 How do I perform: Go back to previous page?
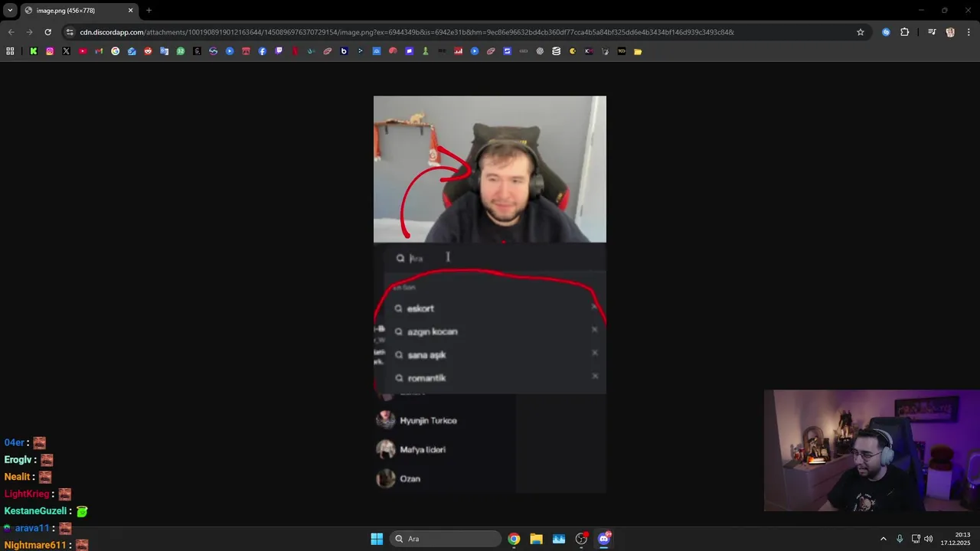coord(11,32)
